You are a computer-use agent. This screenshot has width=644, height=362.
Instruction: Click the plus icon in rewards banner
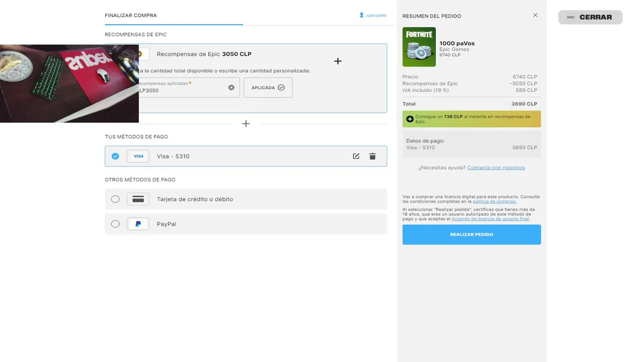click(410, 119)
